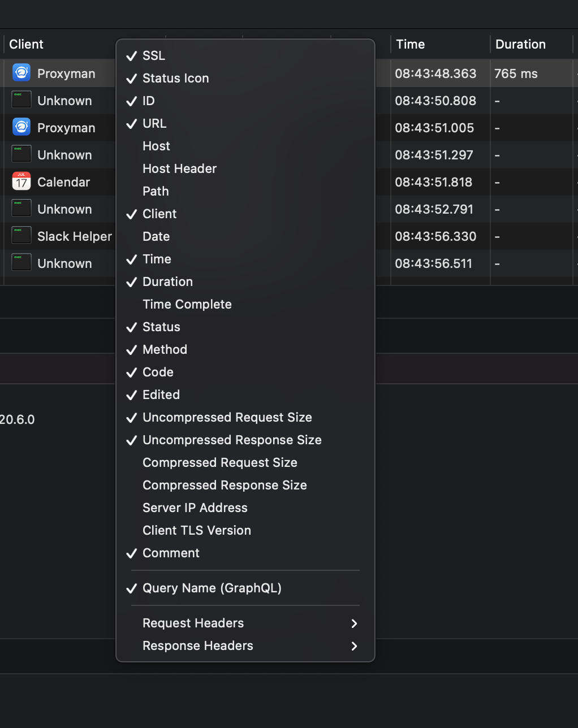This screenshot has width=578, height=728.
Task: Click the Proxyman app icon in the first row
Action: [x=21, y=72]
